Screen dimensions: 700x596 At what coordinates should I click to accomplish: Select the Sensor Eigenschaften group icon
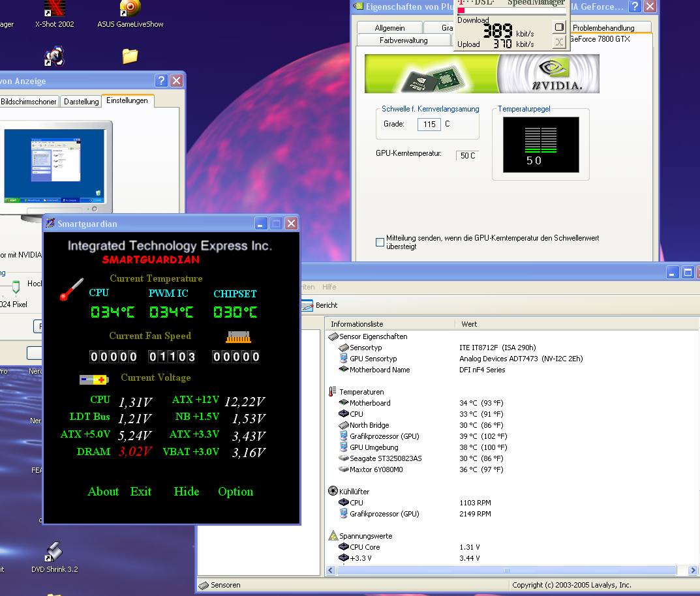[333, 337]
